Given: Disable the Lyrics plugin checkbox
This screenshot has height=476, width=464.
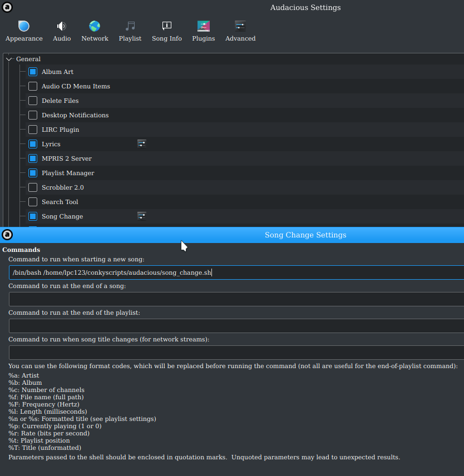Looking at the screenshot, I should coord(33,144).
